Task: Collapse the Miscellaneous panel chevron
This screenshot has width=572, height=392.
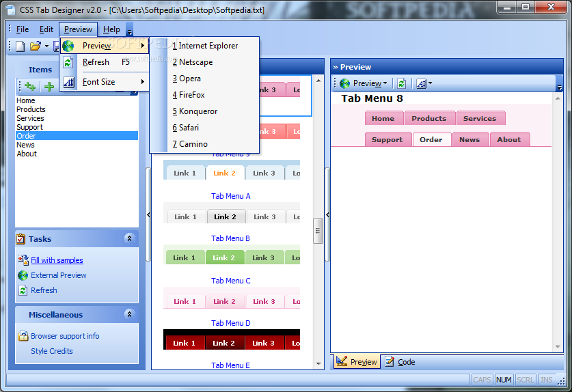Action: coord(129,314)
